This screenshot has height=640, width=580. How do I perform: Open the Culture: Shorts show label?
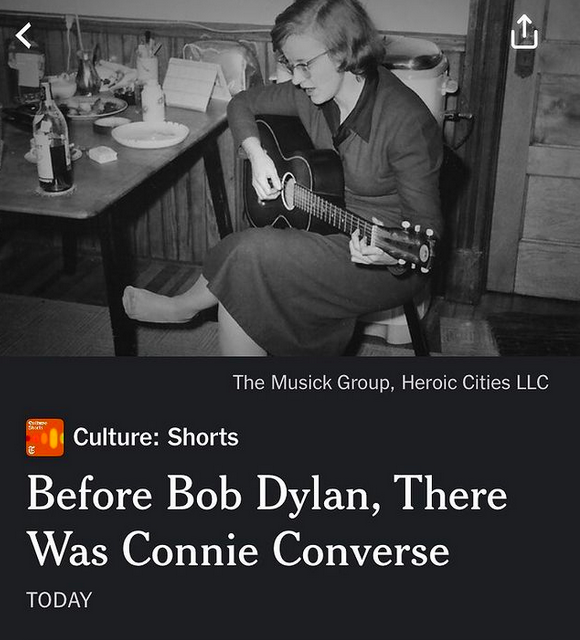[156, 437]
